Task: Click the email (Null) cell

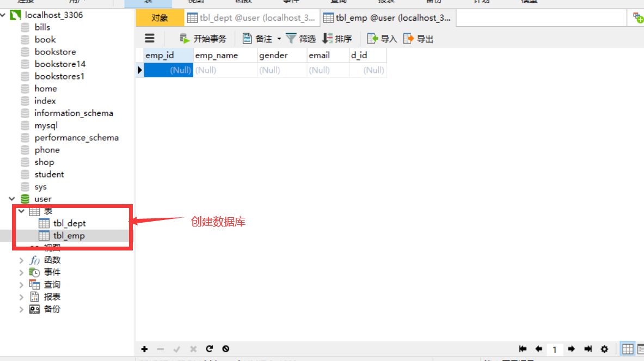Action: (328, 70)
